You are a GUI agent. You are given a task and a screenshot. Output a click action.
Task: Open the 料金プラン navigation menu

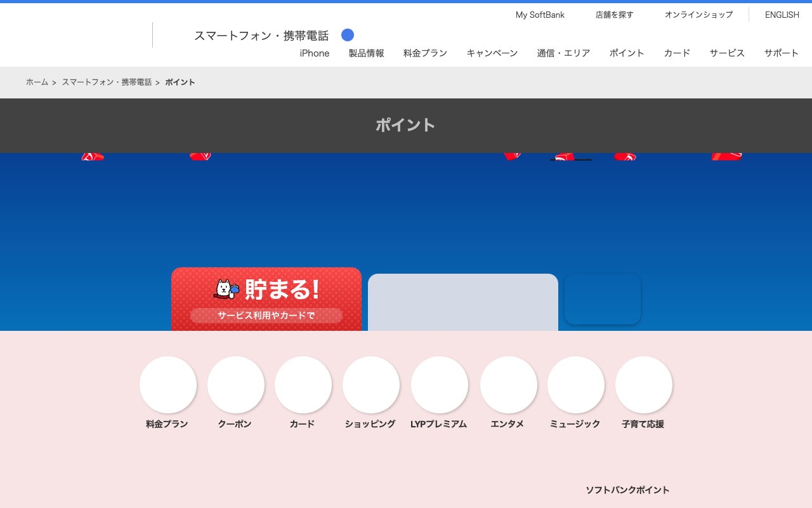[x=426, y=53]
